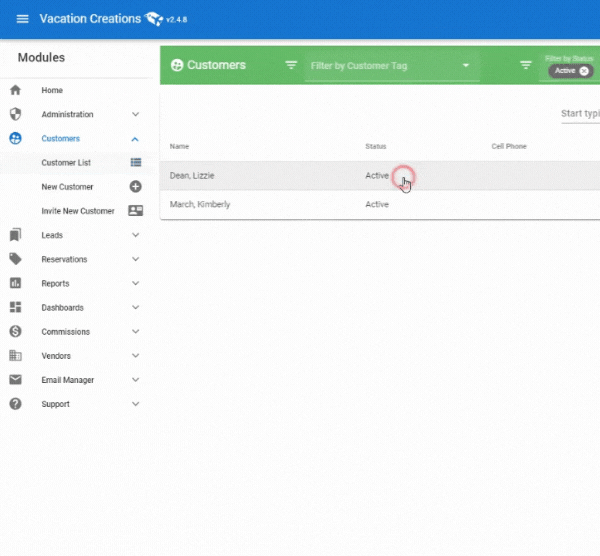Viewport: 600px width, 556px height.
Task: Sort by the Cell Phone column header
Action: coord(509,146)
